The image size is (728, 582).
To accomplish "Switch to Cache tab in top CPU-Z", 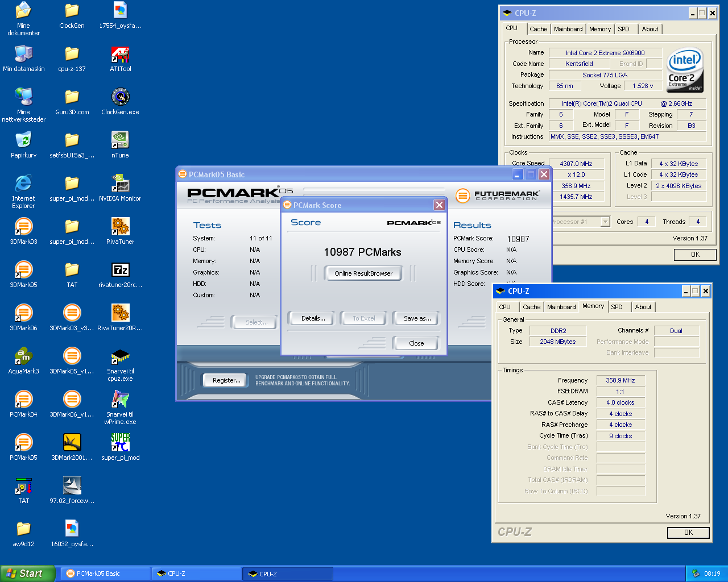I will click(x=538, y=29).
